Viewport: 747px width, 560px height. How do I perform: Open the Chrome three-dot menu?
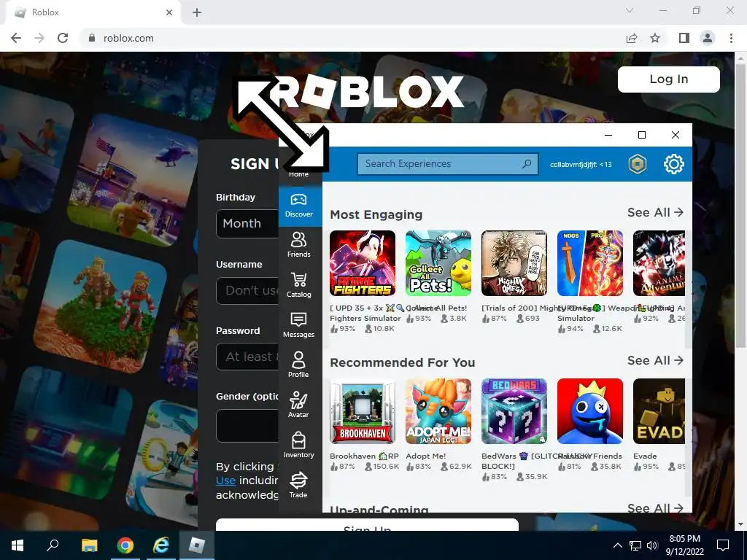pyautogui.click(x=731, y=38)
